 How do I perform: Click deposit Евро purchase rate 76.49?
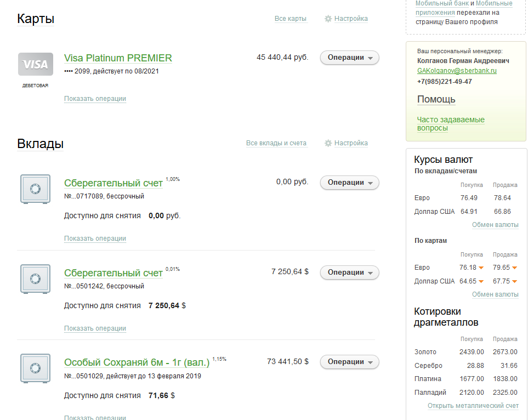coord(469,198)
